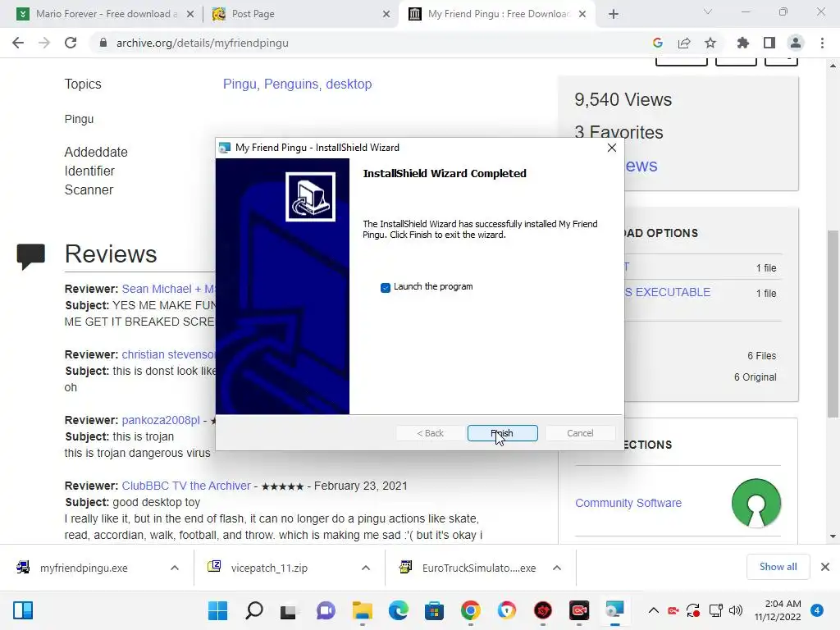Click the Finish button in the wizard

click(x=502, y=433)
